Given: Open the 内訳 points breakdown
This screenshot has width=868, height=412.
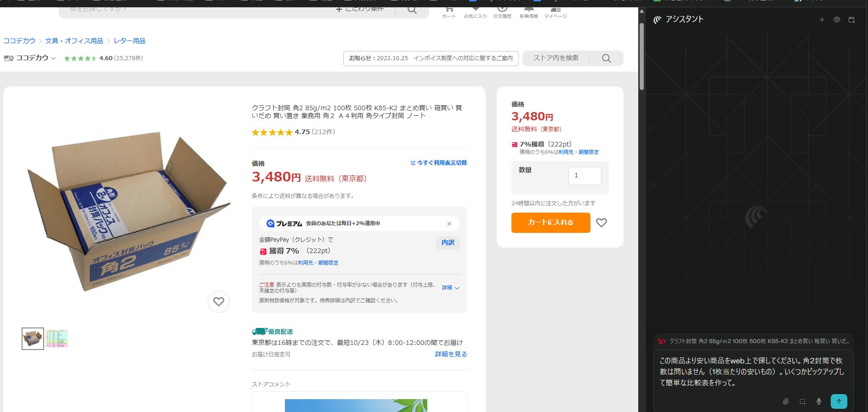Looking at the screenshot, I should click(448, 243).
